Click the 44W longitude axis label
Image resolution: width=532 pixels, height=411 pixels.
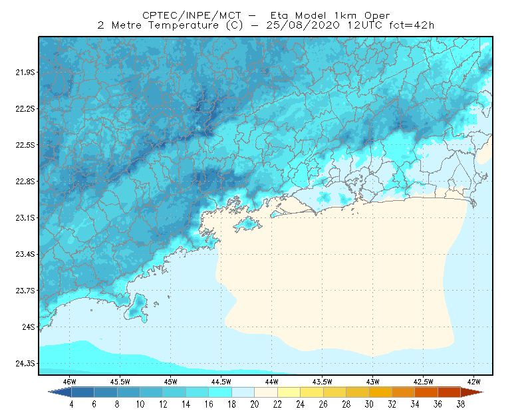[271, 382]
